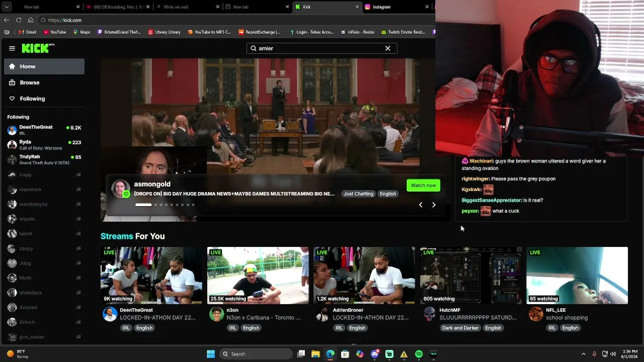The width and height of the screenshot is (644, 362).
Task: Click the address bar showing kick.com
Action: click(235, 20)
